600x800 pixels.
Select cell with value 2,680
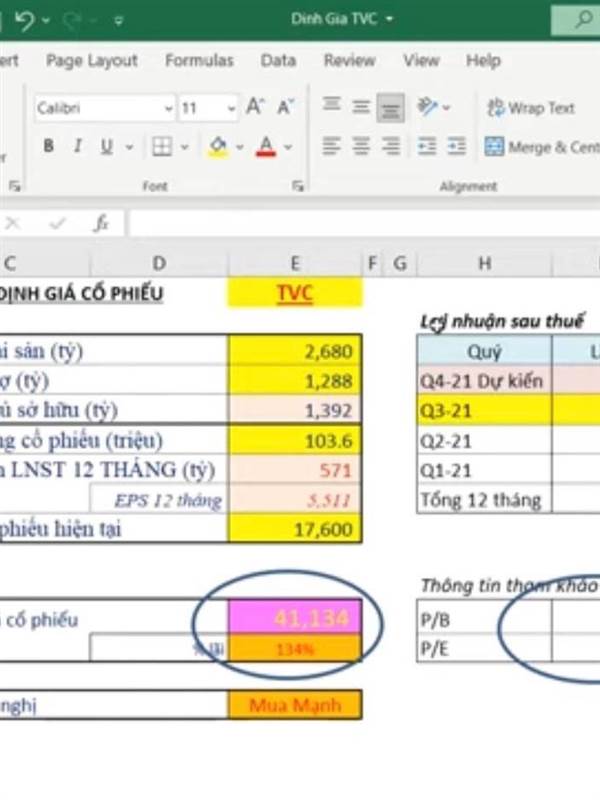click(x=295, y=351)
